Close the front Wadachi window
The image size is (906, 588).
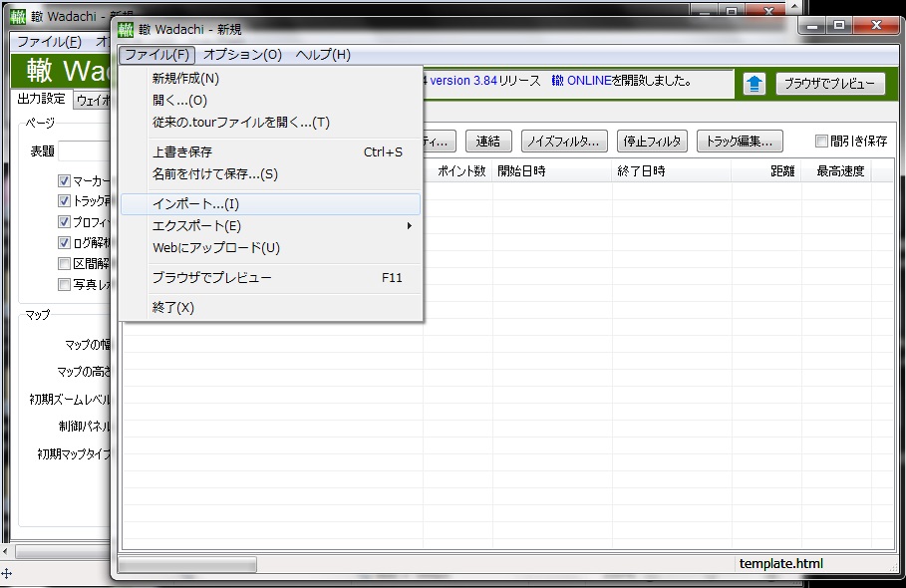pyautogui.click(x=876, y=26)
